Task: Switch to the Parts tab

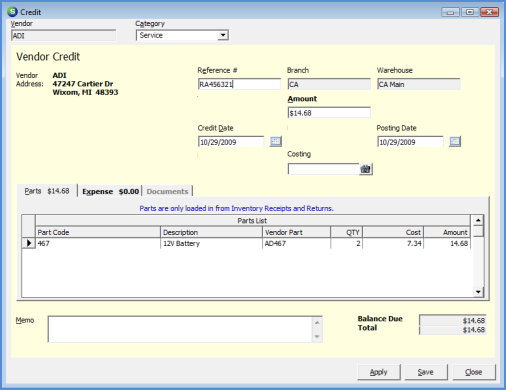Action: coord(47,191)
